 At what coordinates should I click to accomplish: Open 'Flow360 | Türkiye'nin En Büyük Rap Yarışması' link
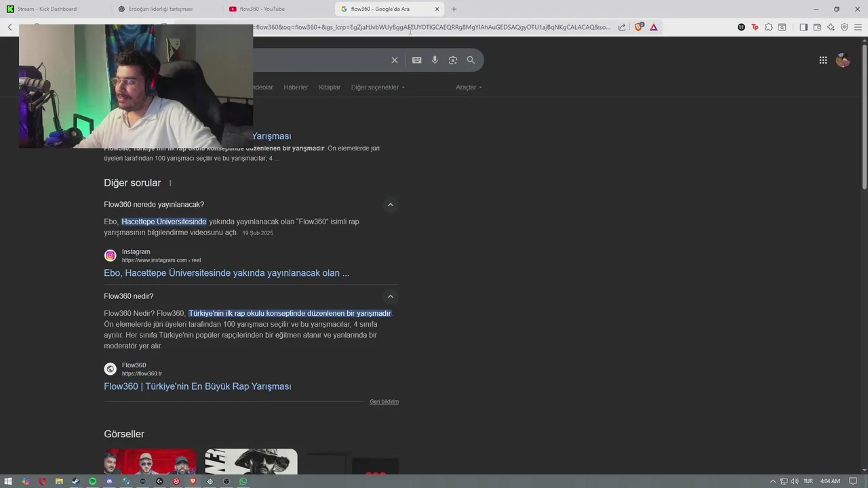pos(197,386)
